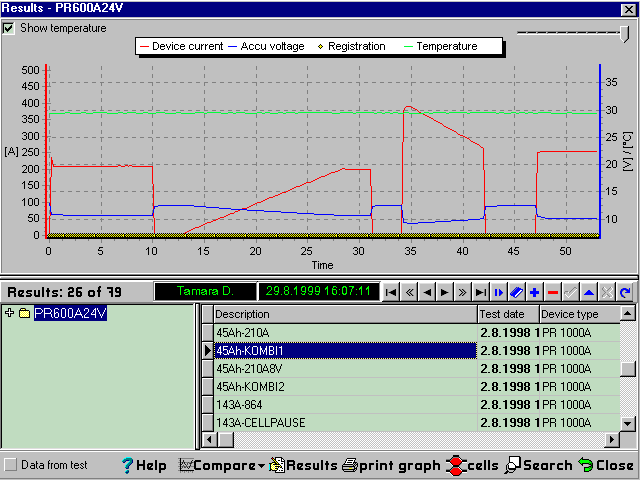Uncheck the Show temperature checkbox

click(x=9, y=28)
